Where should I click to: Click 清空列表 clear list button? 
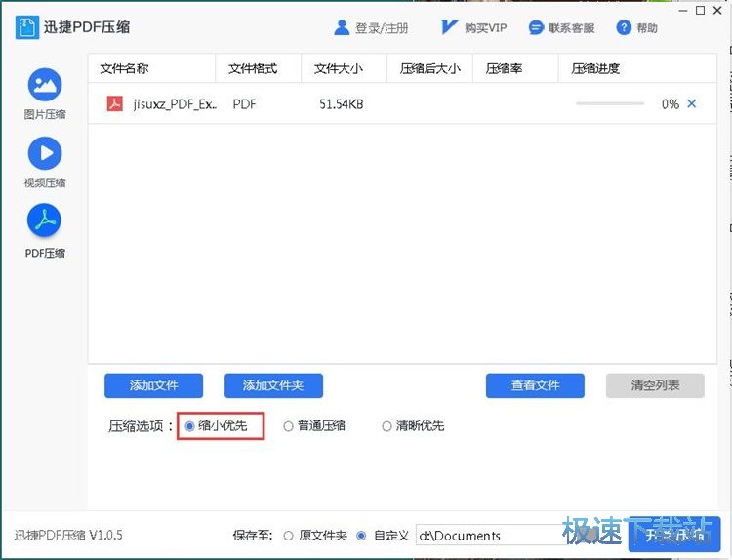click(x=655, y=385)
